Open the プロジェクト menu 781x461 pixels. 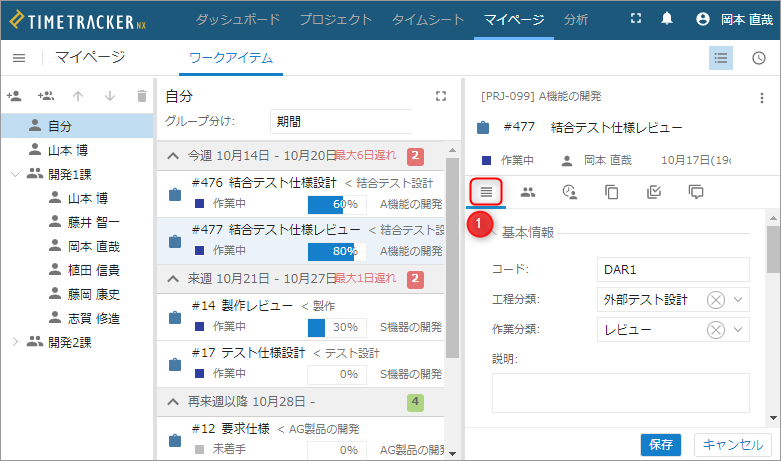pyautogui.click(x=336, y=19)
